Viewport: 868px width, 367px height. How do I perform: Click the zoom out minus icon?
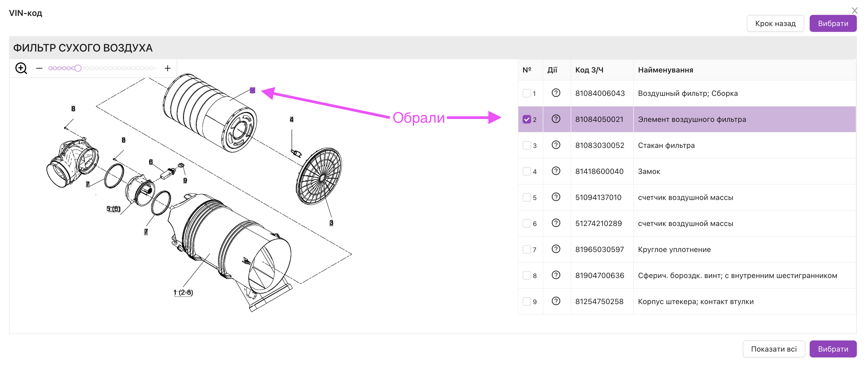coord(39,69)
